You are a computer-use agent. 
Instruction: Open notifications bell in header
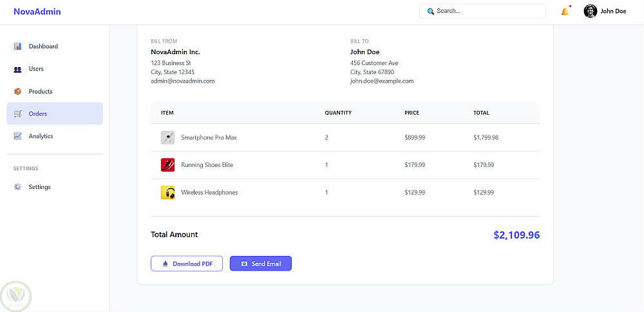(x=565, y=11)
